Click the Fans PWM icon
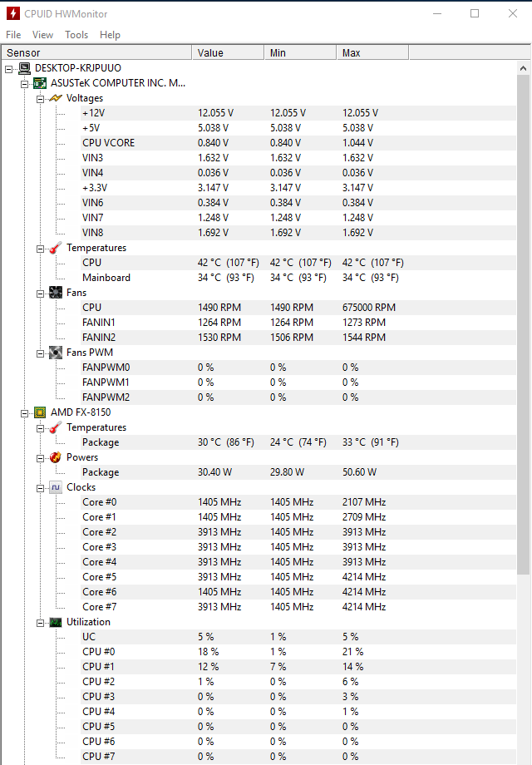The image size is (532, 765). [56, 353]
